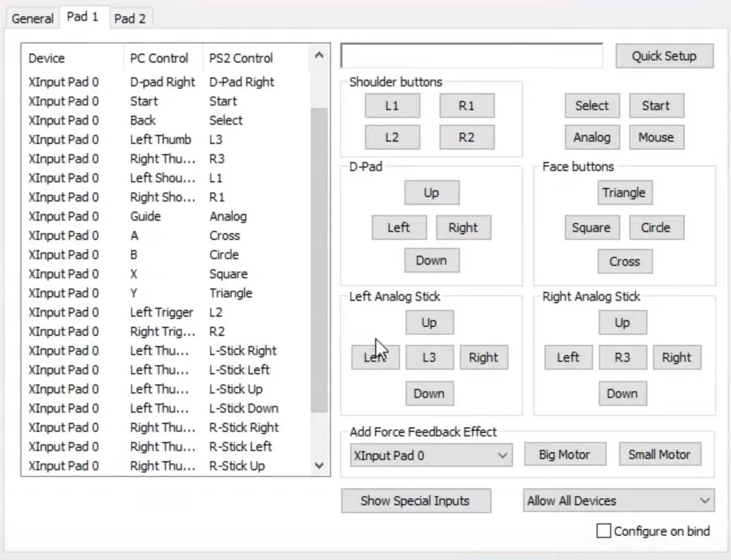Bind Left Analog Stick Down
This screenshot has height=560, width=731.
[429, 393]
